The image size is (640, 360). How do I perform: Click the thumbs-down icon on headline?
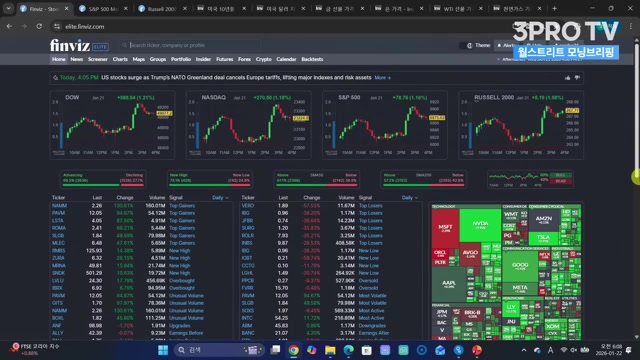[x=577, y=78]
